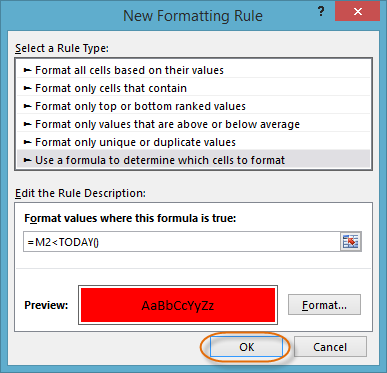Click the arrow bullet beside 'Format all cells'

point(28,70)
